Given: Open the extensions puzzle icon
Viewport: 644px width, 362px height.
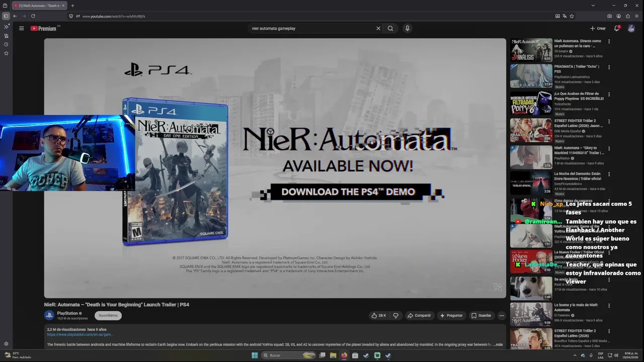Looking at the screenshot, I should pyautogui.click(x=627, y=16).
